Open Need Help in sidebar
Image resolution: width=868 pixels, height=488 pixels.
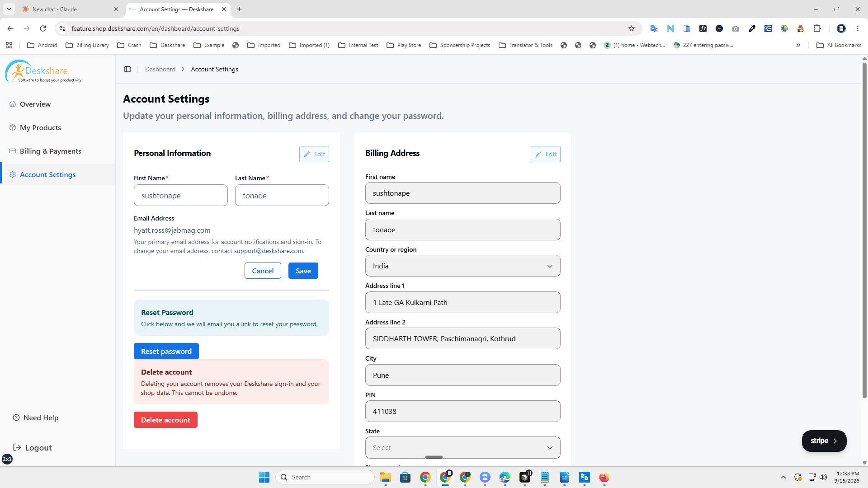36,418
